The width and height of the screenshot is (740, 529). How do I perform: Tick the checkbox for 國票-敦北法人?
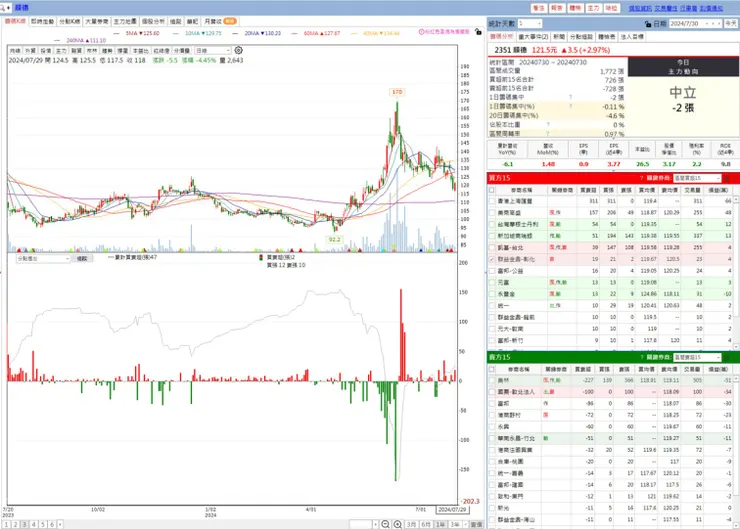[492, 392]
